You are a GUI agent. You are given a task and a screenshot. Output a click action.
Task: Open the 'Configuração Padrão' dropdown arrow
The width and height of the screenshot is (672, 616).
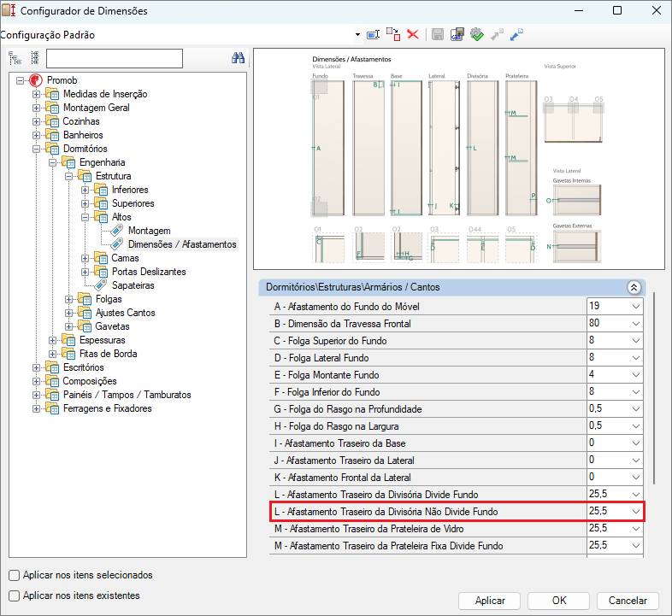click(x=357, y=35)
